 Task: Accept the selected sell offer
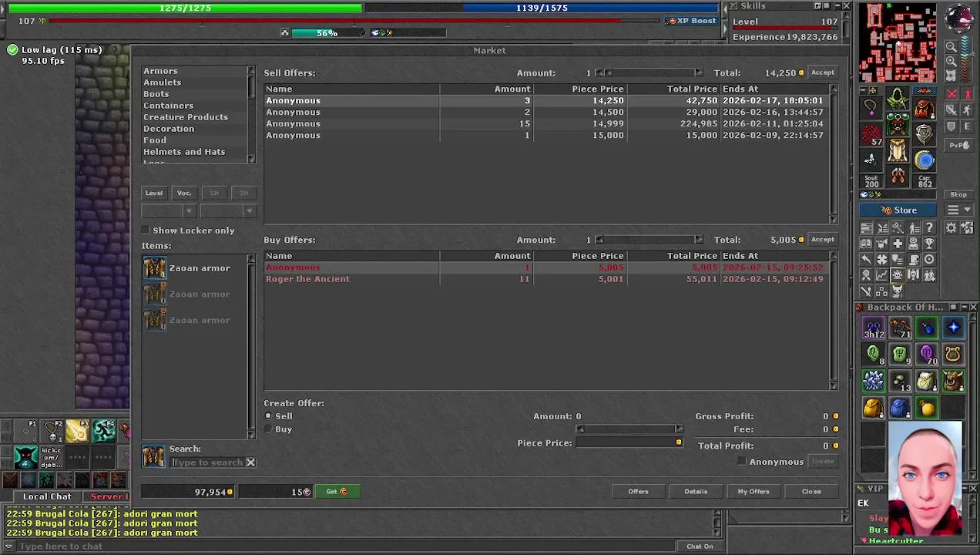pos(822,72)
